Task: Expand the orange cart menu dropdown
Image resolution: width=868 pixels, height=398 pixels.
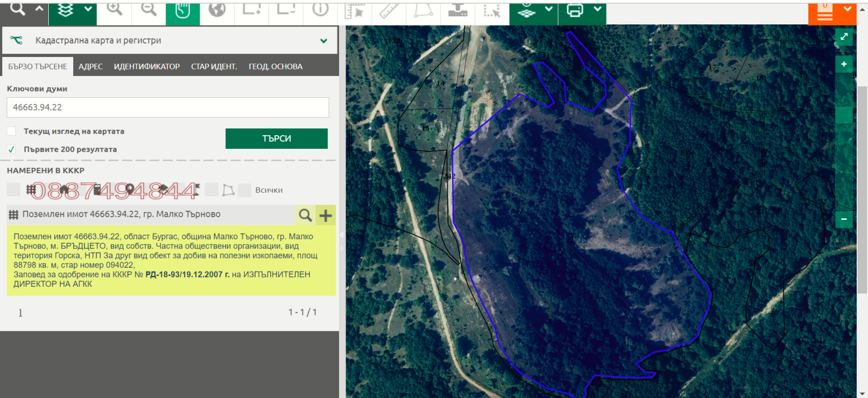Action: tap(847, 9)
